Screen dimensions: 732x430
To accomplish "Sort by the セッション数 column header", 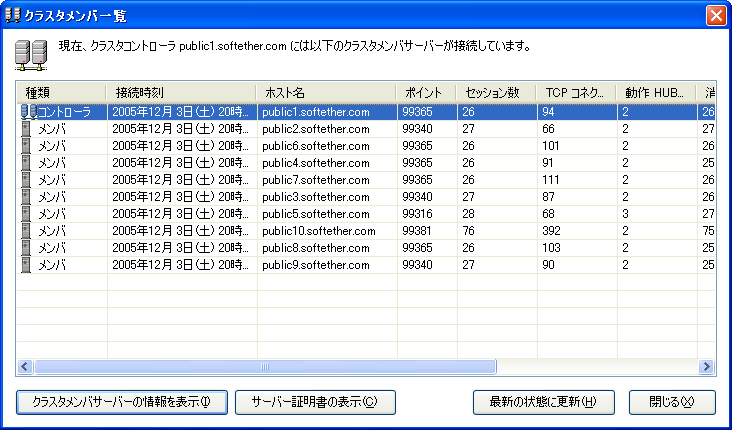I will [x=496, y=93].
